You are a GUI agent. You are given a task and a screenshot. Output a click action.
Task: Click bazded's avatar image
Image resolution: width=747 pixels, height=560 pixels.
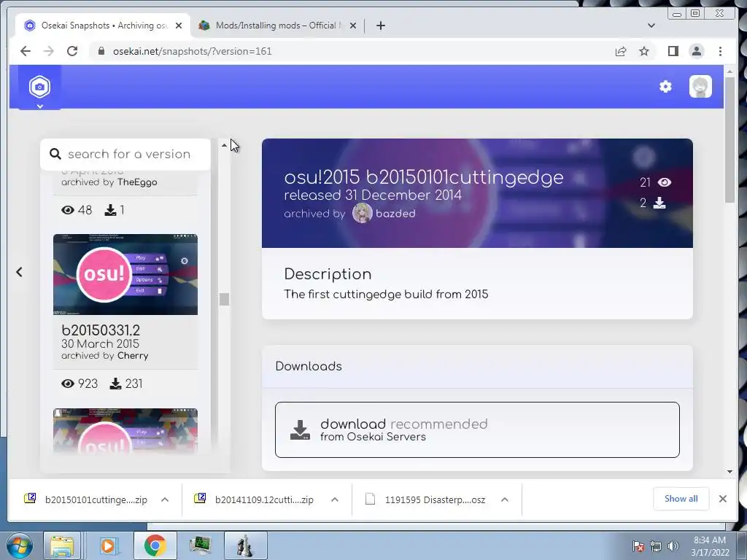362,214
